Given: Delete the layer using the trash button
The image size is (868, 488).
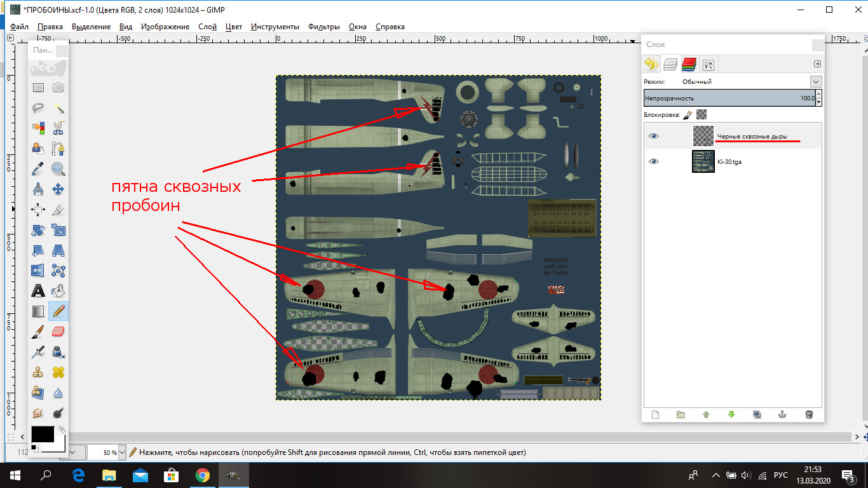Looking at the screenshot, I should click(809, 414).
